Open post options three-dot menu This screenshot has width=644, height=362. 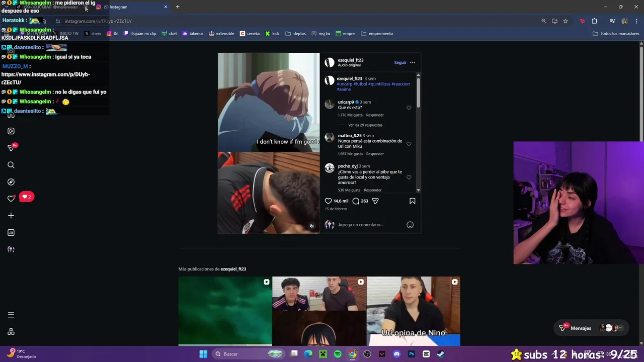[412, 63]
